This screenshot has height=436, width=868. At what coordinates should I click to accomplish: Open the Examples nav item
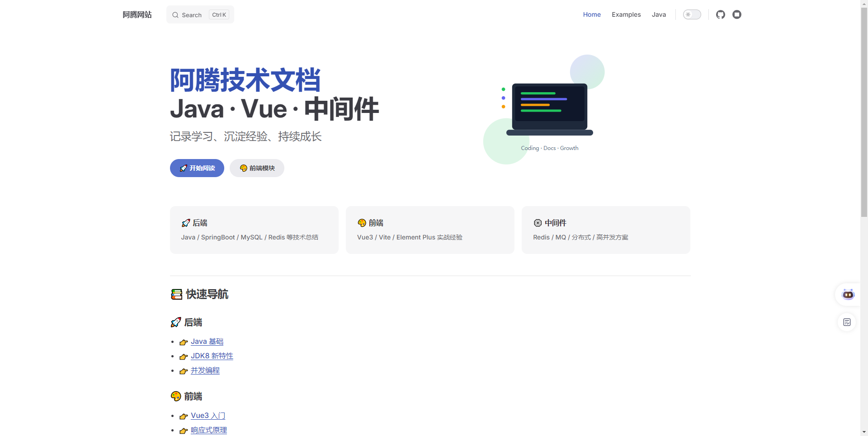point(626,14)
